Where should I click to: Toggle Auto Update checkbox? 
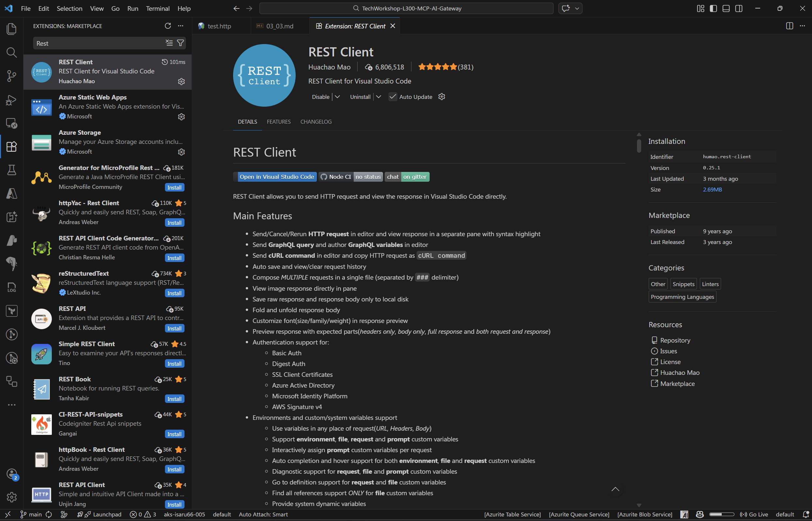(392, 97)
